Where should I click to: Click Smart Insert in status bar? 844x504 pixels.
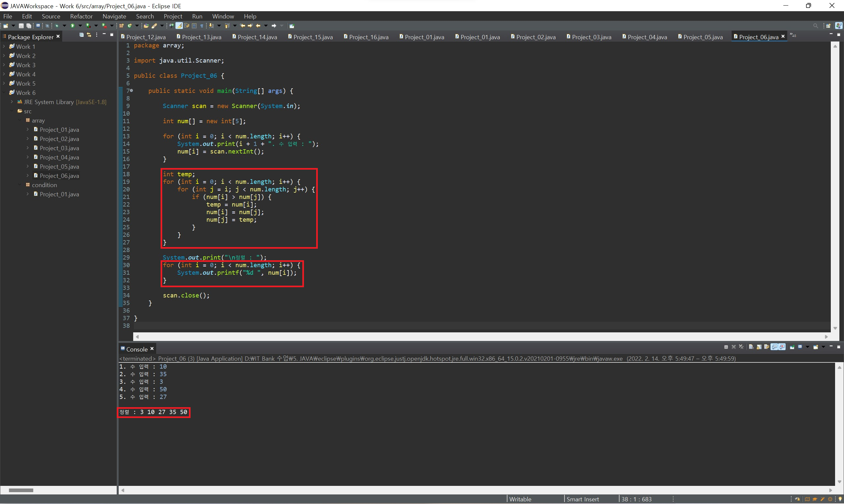coord(583,499)
